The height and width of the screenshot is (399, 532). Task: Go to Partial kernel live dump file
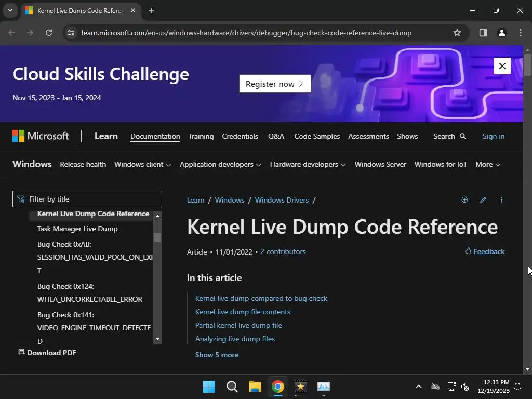(238, 325)
